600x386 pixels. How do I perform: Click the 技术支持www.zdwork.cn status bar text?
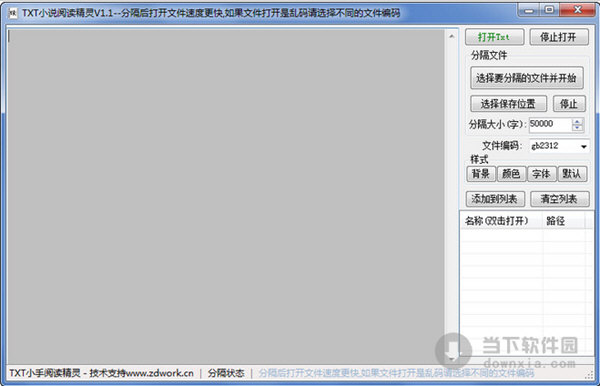141,373
